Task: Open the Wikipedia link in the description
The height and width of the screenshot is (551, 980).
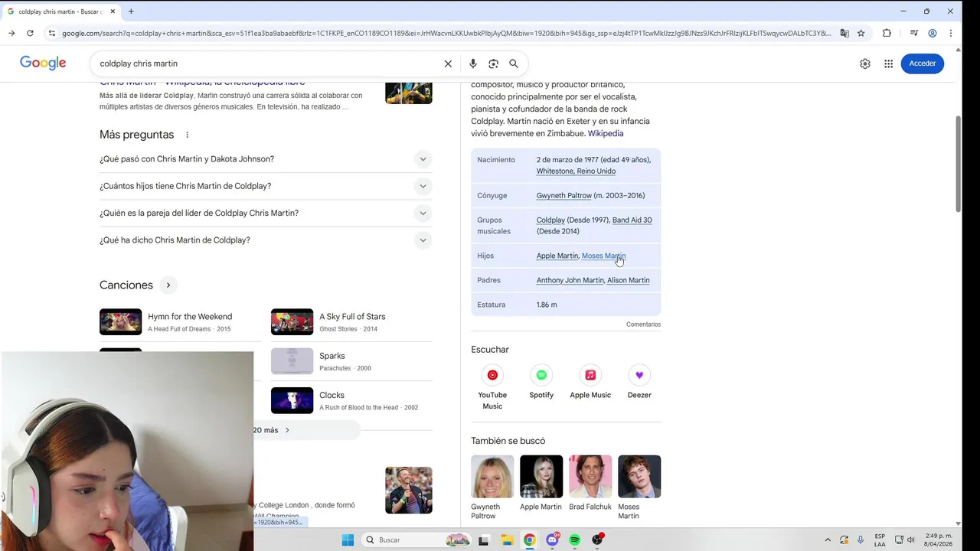Action: [606, 133]
